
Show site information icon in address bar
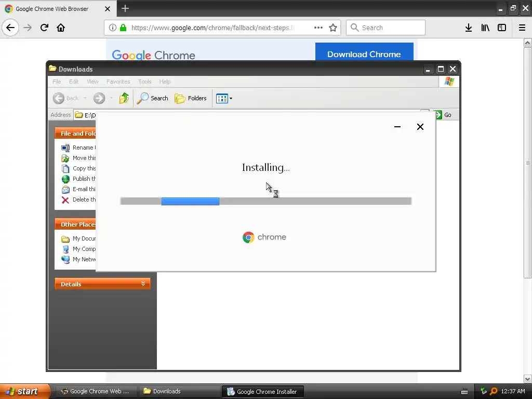tap(113, 28)
